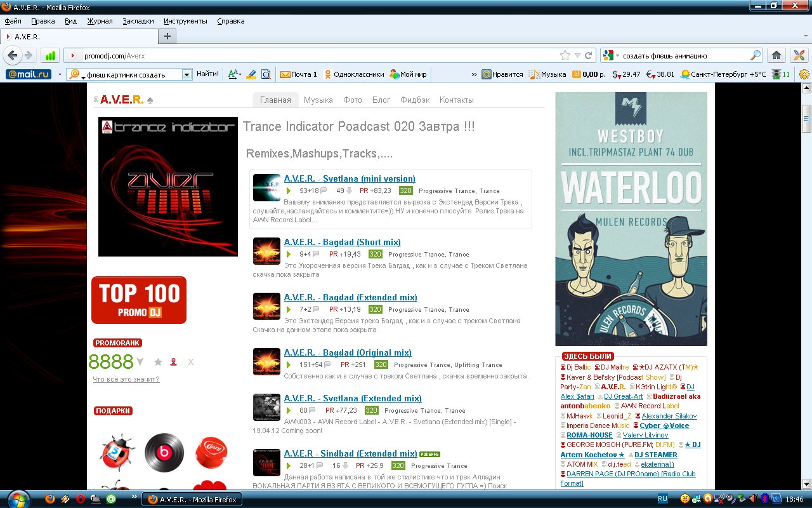
Task: Bookmark page with the star icon
Action: 565,55
